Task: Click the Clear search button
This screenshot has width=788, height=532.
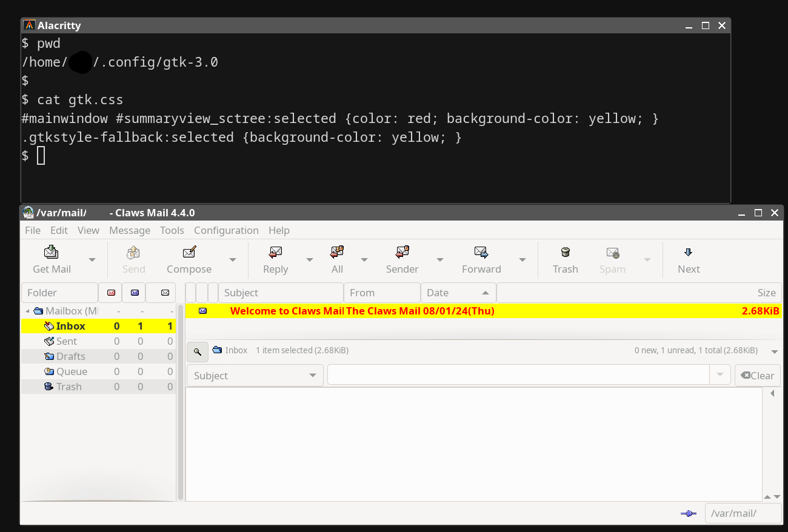Action: (x=757, y=376)
